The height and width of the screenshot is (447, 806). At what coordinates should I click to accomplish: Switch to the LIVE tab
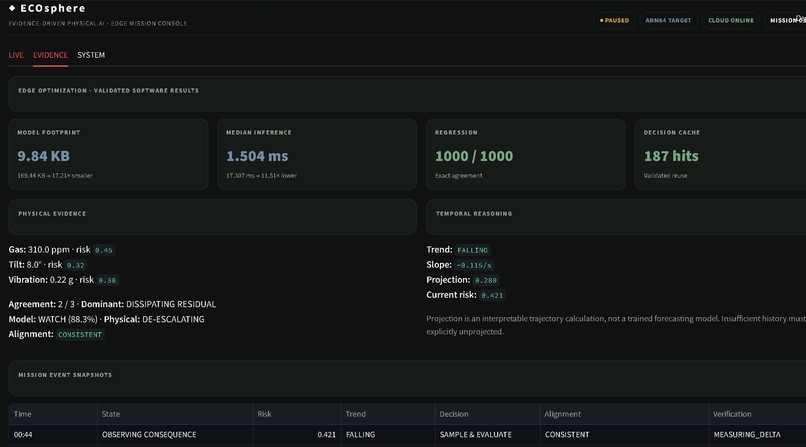(x=16, y=55)
